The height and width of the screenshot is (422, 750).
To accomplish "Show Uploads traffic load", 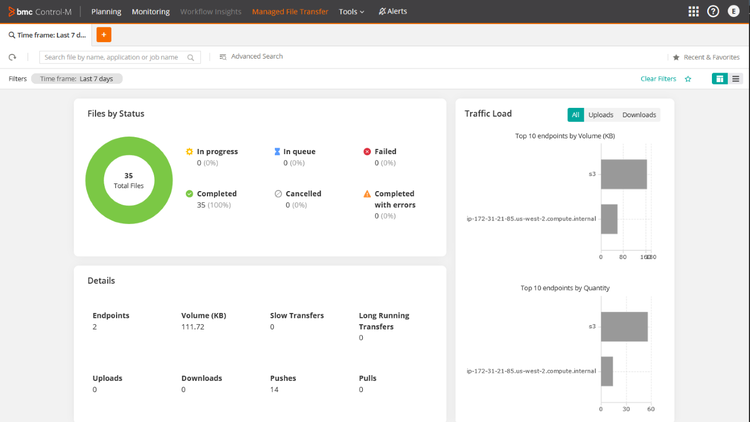I will point(601,115).
